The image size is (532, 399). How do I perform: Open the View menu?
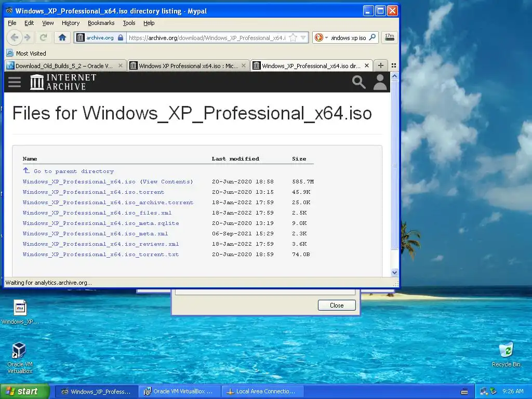click(48, 23)
